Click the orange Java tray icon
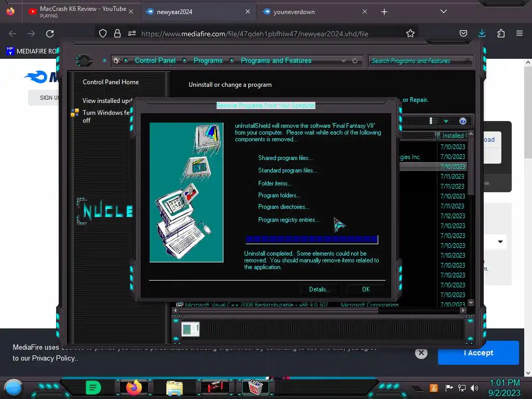Screen dimensions: 532x399 pos(433,388)
